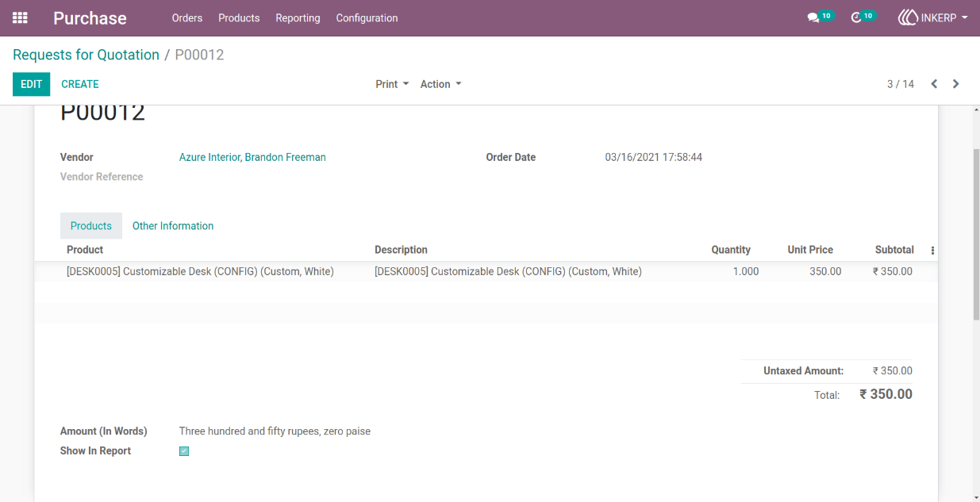This screenshot has width=980, height=502.
Task: Click the amount in words text
Action: pyautogui.click(x=275, y=431)
